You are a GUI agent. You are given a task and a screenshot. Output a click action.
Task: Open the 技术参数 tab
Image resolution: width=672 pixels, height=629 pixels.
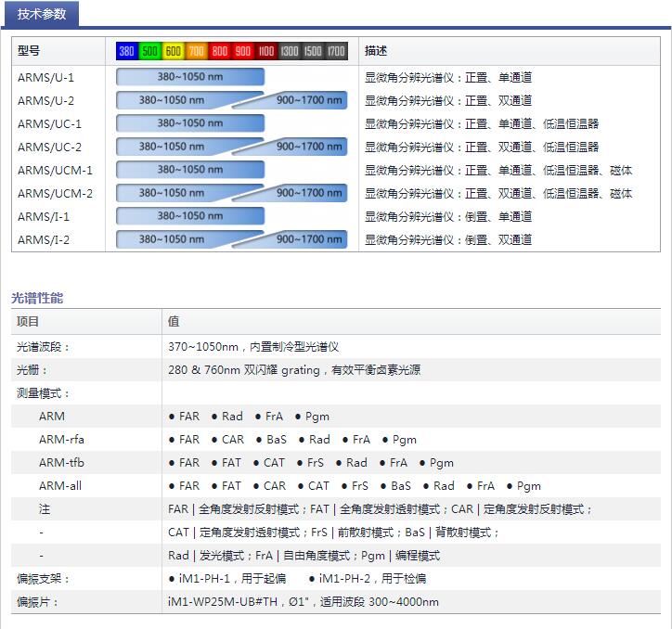pyautogui.click(x=42, y=14)
